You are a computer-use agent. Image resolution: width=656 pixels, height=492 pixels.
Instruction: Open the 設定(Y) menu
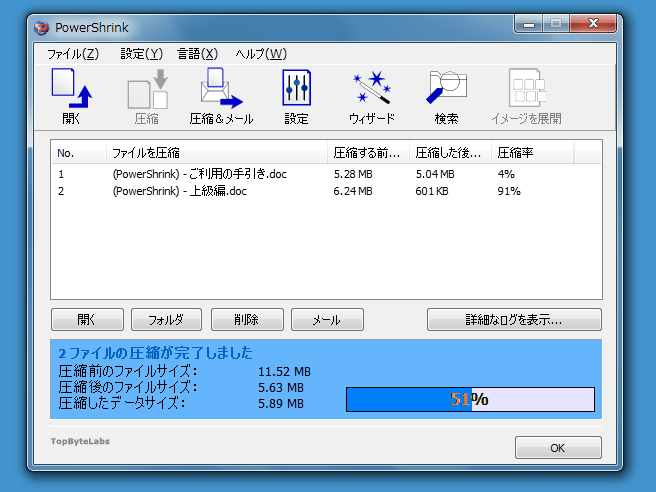[141, 54]
